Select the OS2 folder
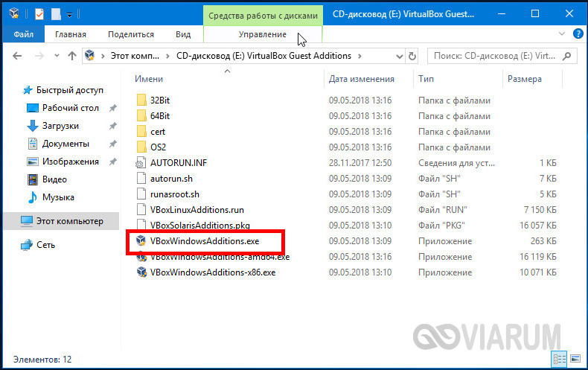 coord(158,147)
